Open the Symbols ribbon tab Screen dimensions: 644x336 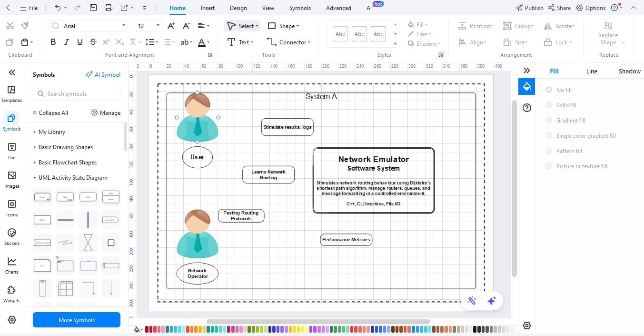pyautogui.click(x=300, y=8)
